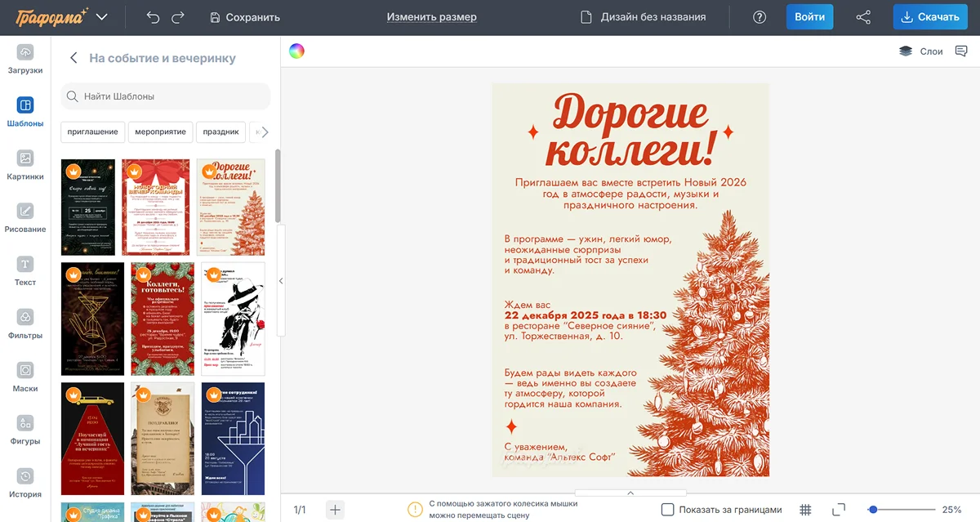Screen dimensions: 980x522
Task: Collapse the templates panel with the side chevron
Action: click(x=280, y=280)
